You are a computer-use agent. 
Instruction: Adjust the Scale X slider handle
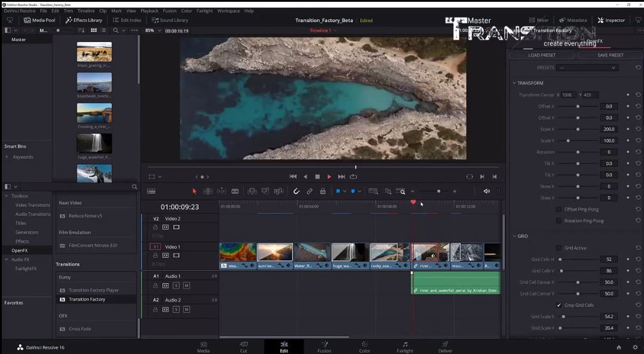pyautogui.click(x=578, y=129)
